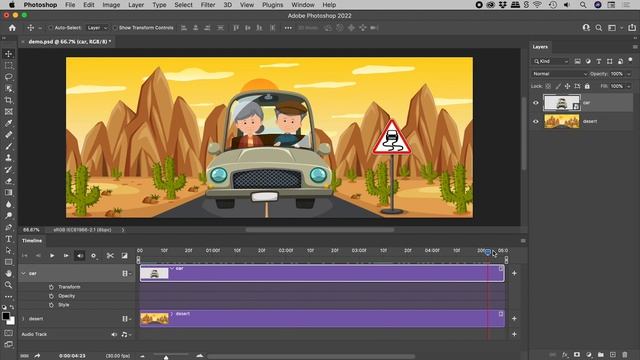Viewport: 640px width, 360px height.
Task: Open the Kind filter dropdown in Layers
Action: click(551, 61)
